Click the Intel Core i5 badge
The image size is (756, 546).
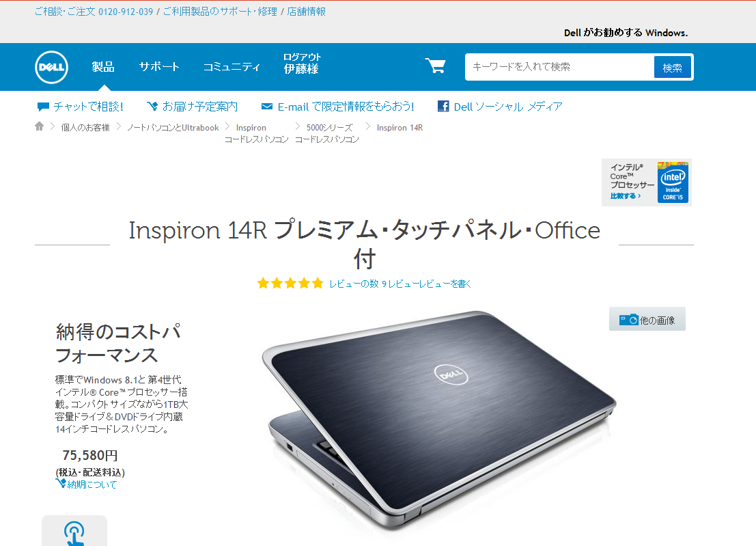673,182
